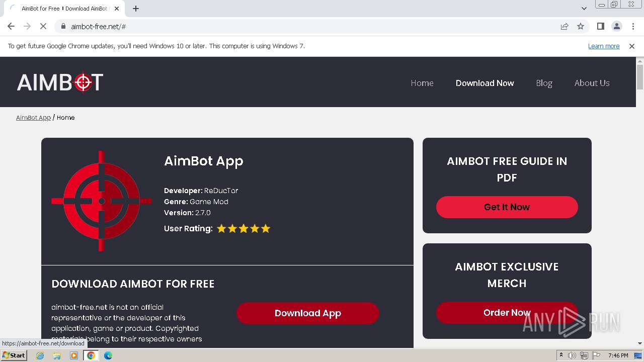Click the 7:46 PM taskbar clock
This screenshot has width=644, height=362.
coord(618,355)
